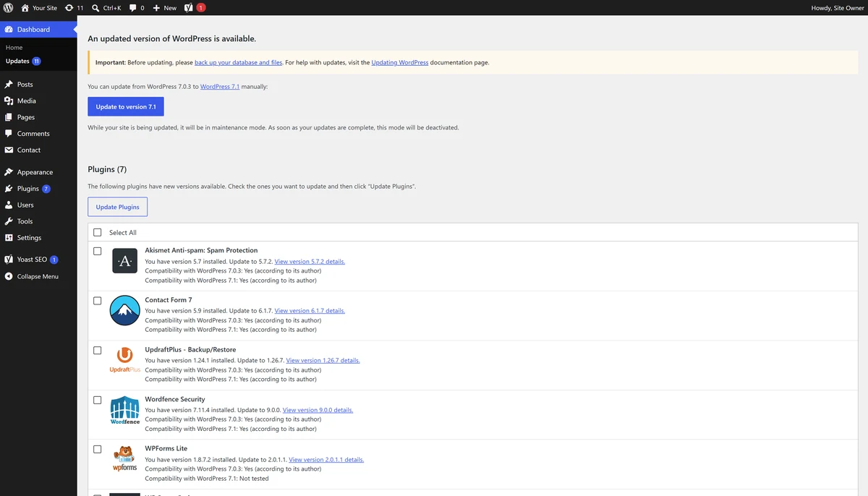Click the Contact Form 7 plugin title
Viewport: 868px width, 496px height.
click(169, 300)
